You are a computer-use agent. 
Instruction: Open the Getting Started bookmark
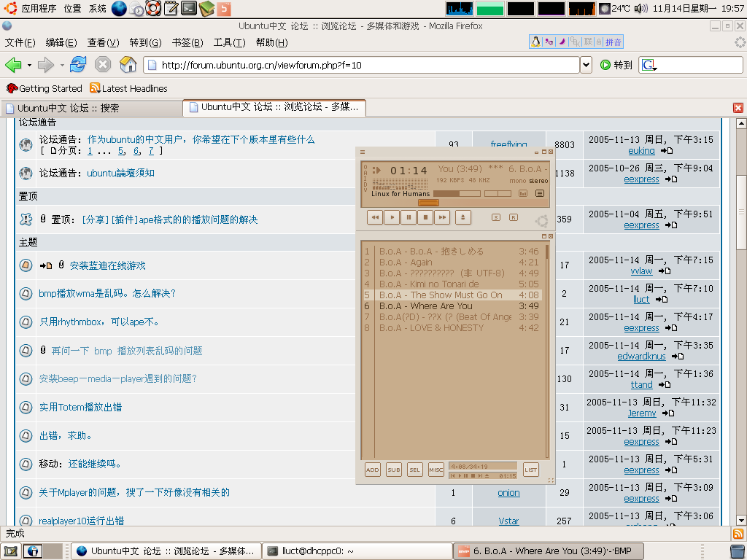[x=44, y=88]
